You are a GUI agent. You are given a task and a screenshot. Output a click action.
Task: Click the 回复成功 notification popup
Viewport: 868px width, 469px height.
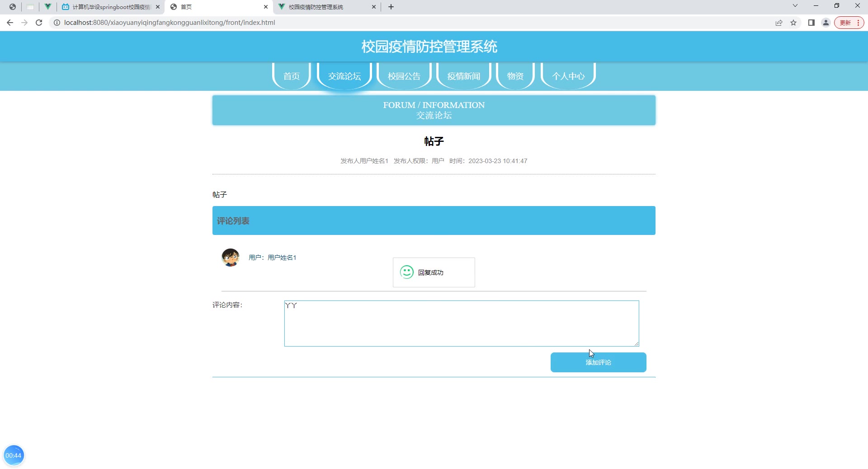(434, 272)
